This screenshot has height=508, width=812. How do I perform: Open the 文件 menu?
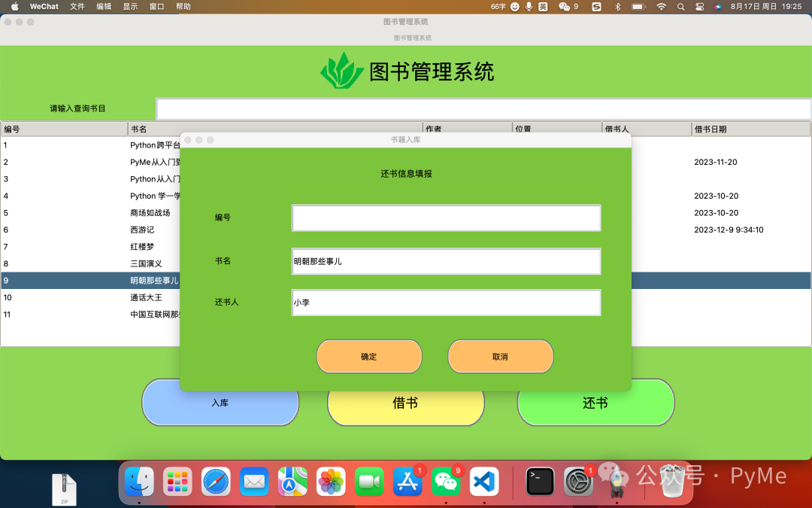pos(77,6)
